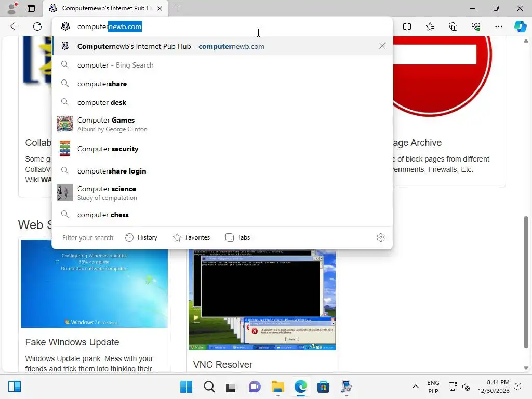Image resolution: width=532 pixels, height=399 pixels.
Task: Open Split screen view icon
Action: tap(407, 26)
